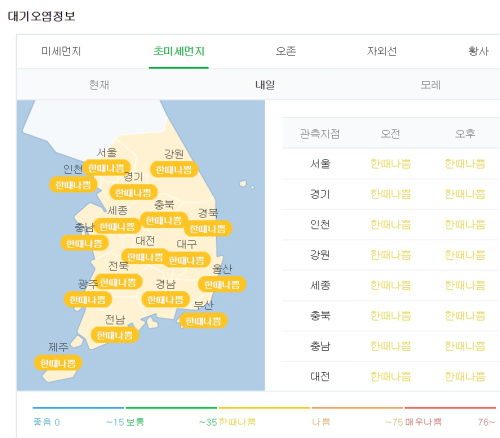Click the 인천 status badge on the map

pyautogui.click(x=73, y=185)
